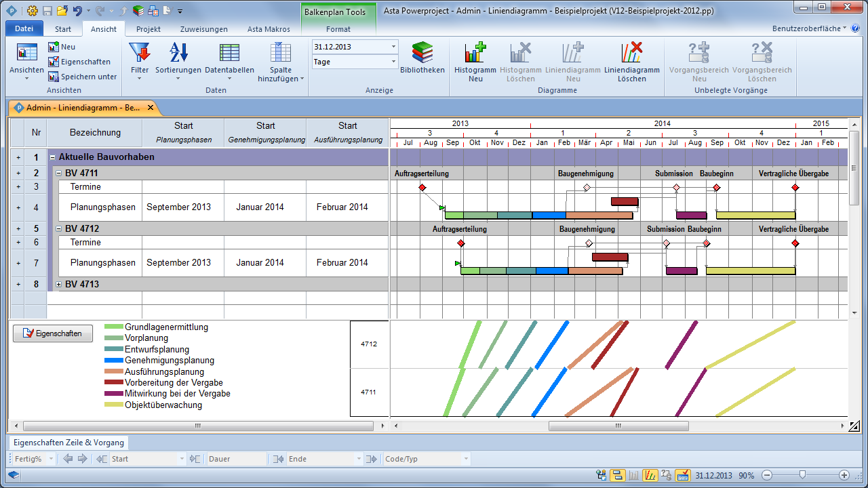Click the Neu view icon
Screen dimensions: 868x488
tap(54, 47)
